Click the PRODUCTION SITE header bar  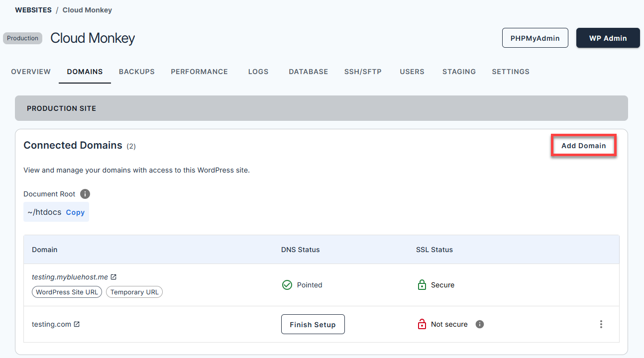tap(321, 108)
